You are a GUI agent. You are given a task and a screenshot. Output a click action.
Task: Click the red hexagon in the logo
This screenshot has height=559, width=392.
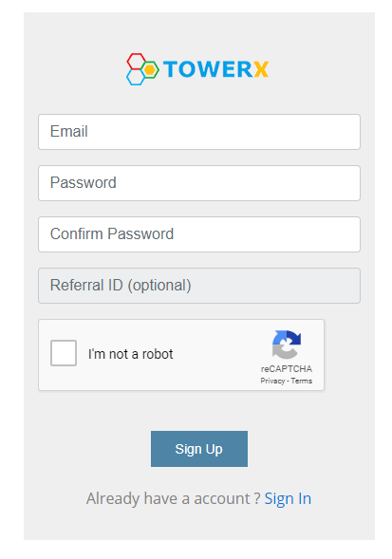tap(137, 62)
